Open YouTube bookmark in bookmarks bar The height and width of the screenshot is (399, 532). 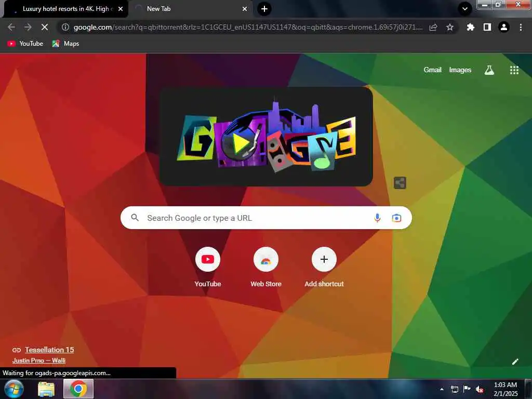(25, 44)
